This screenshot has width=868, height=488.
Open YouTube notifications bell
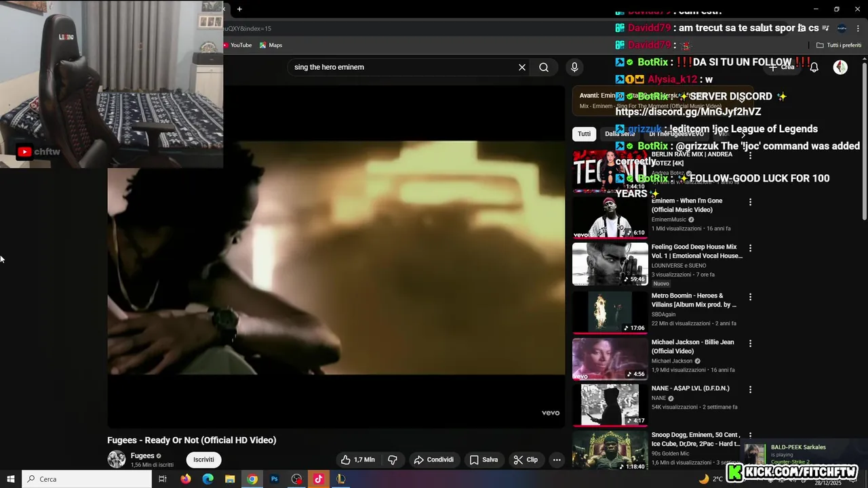(814, 67)
